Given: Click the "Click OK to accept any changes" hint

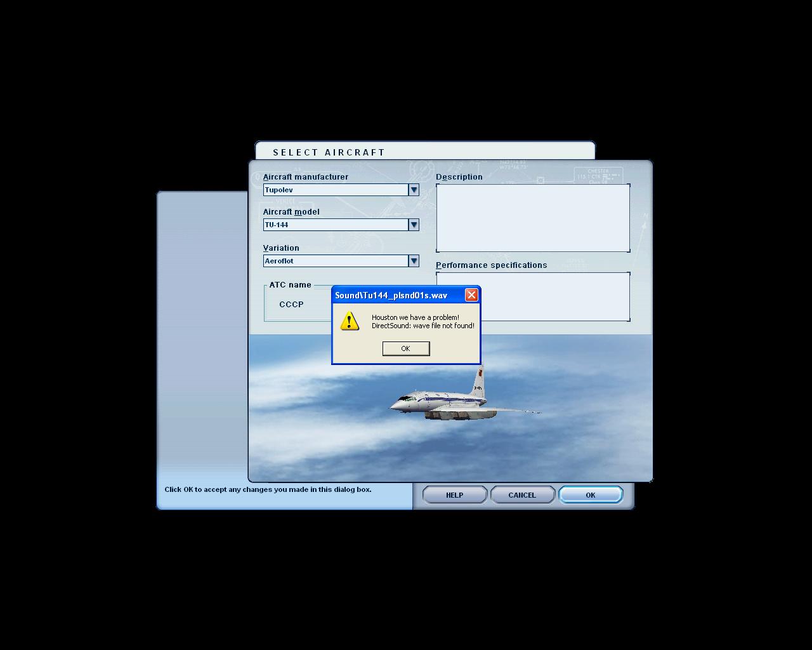Looking at the screenshot, I should pos(268,489).
